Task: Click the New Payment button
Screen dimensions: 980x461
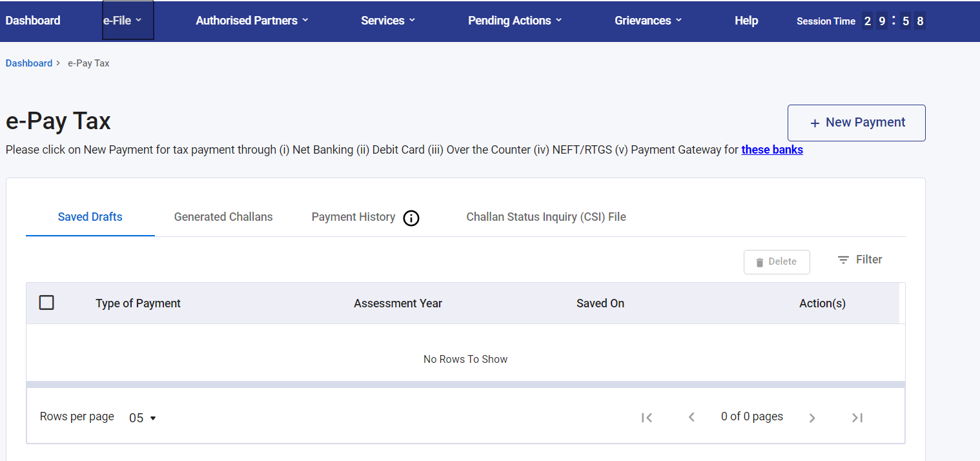Action: coord(856,123)
